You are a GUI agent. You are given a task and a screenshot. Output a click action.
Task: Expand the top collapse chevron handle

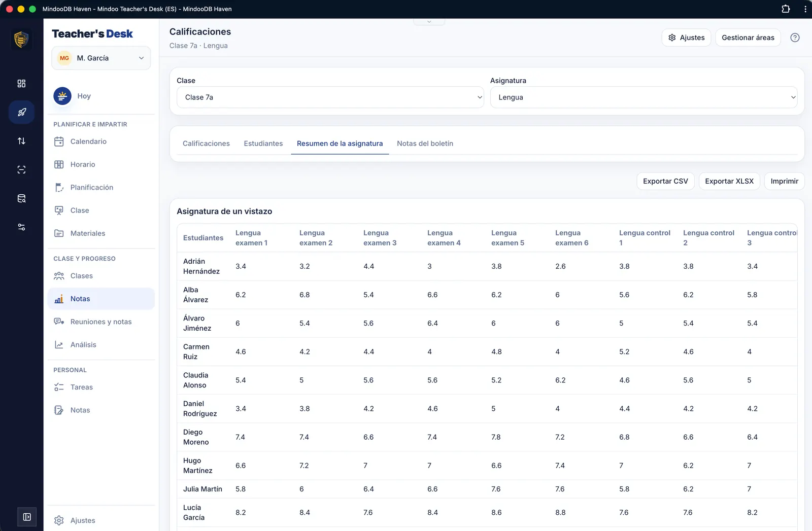[429, 22]
